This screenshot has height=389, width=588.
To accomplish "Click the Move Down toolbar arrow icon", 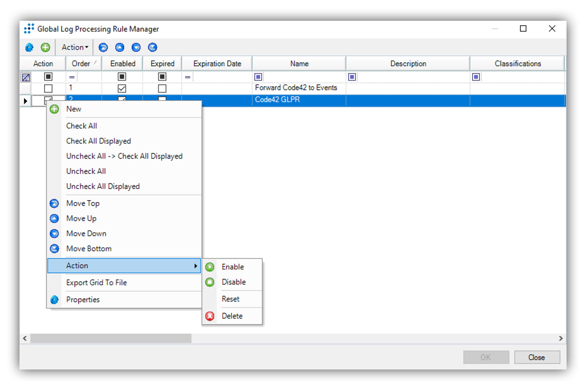I will (136, 47).
